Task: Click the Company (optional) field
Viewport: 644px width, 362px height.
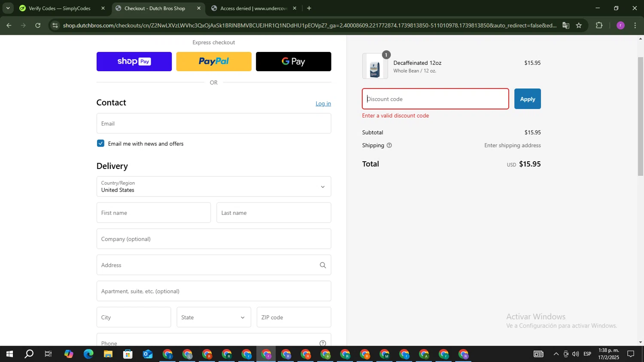Action: 214,239
